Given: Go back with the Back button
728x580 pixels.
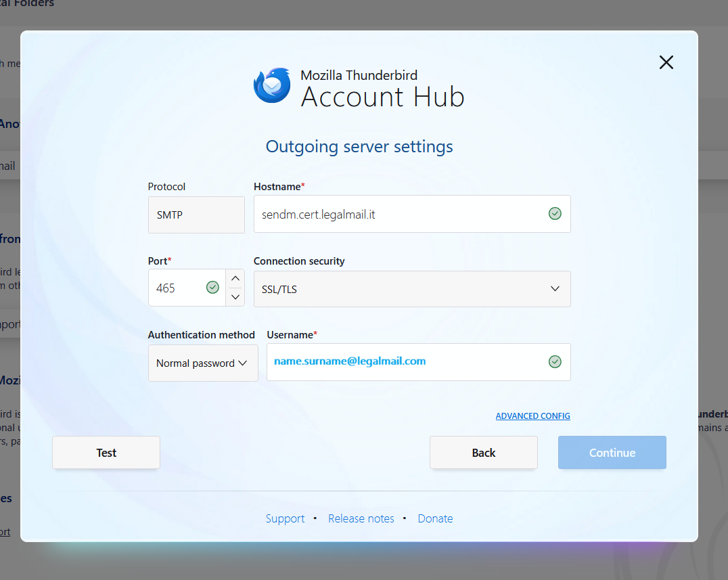Looking at the screenshot, I should 483,453.
